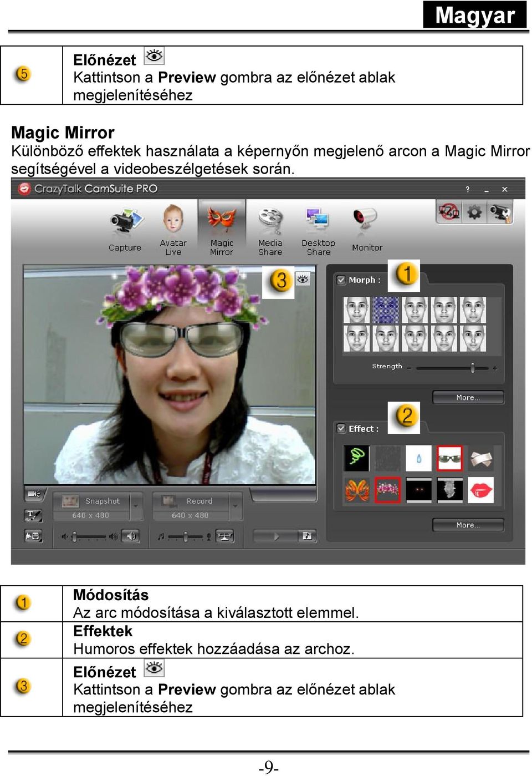
Task: Uncheck the Morph checkbox
Action: coord(341,280)
